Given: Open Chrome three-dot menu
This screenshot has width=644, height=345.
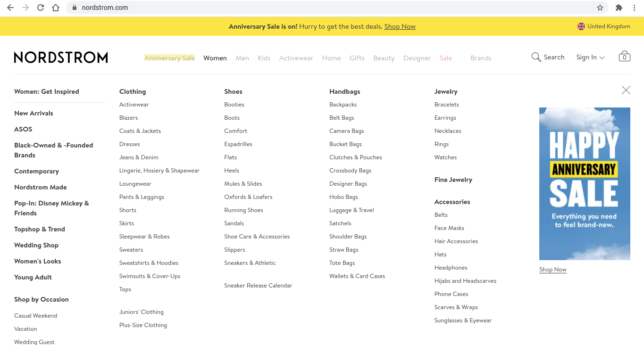Looking at the screenshot, I should pyautogui.click(x=635, y=8).
